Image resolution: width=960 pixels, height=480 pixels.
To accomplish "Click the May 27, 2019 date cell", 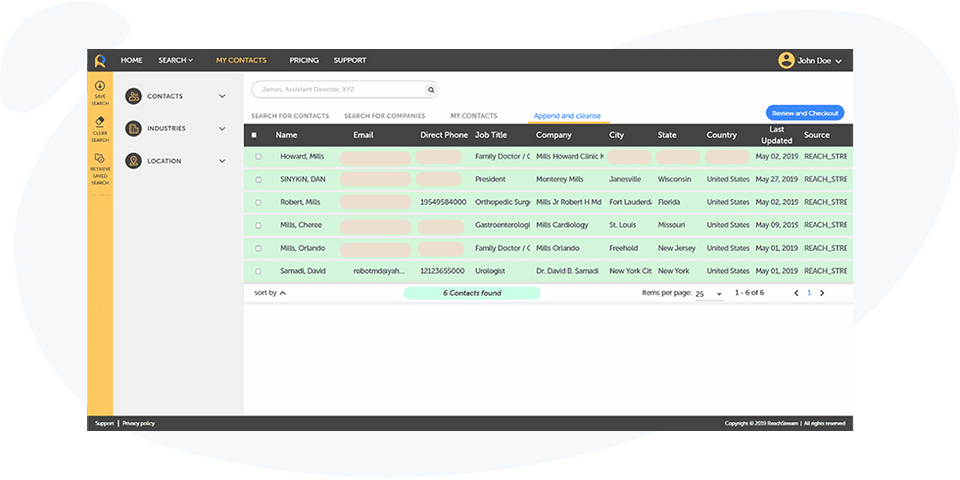I will pos(776,179).
